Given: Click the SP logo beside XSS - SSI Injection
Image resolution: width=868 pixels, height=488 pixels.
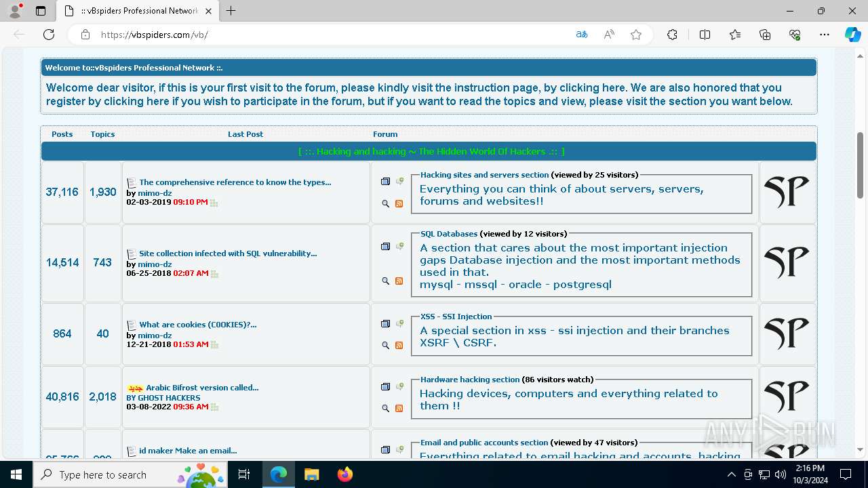Looking at the screenshot, I should coord(787,333).
